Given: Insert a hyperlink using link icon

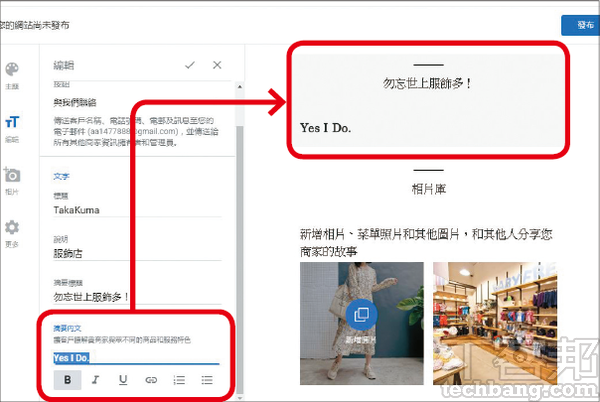Looking at the screenshot, I should coord(151,380).
